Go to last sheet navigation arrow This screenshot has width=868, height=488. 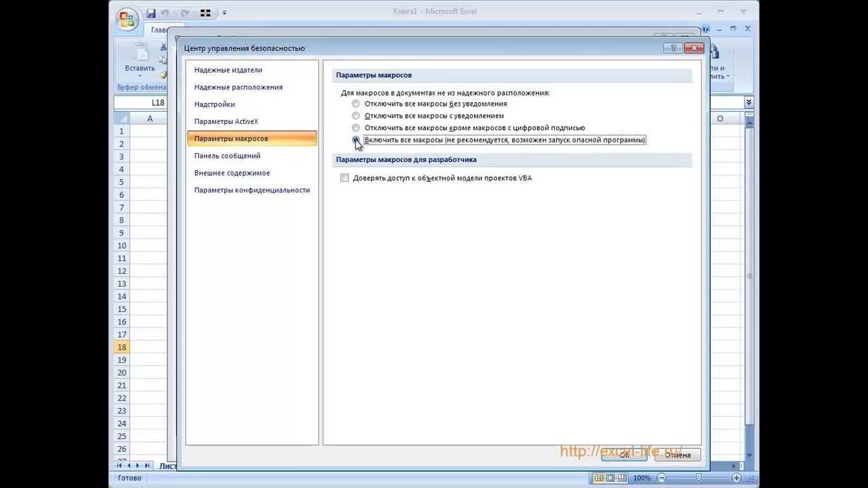click(147, 466)
